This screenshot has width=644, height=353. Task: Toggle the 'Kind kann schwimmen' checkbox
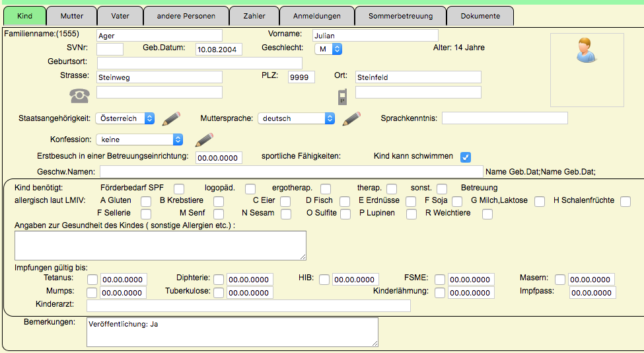coord(466,157)
